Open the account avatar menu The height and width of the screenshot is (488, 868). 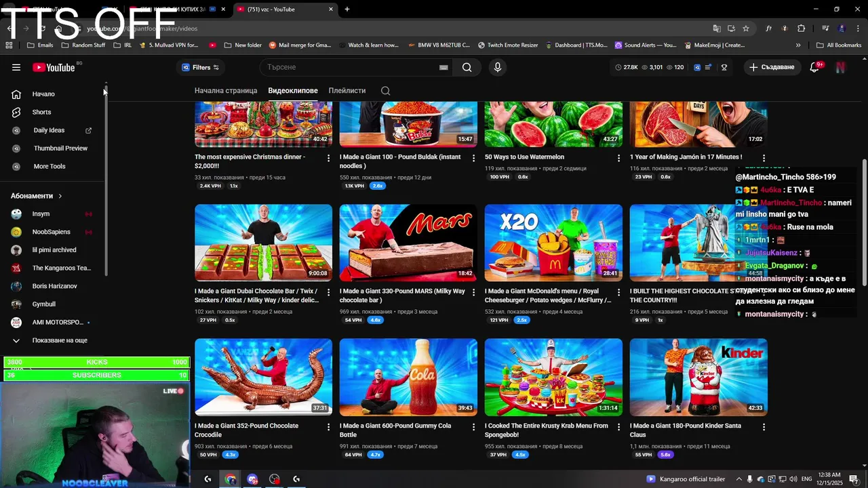[x=840, y=67]
